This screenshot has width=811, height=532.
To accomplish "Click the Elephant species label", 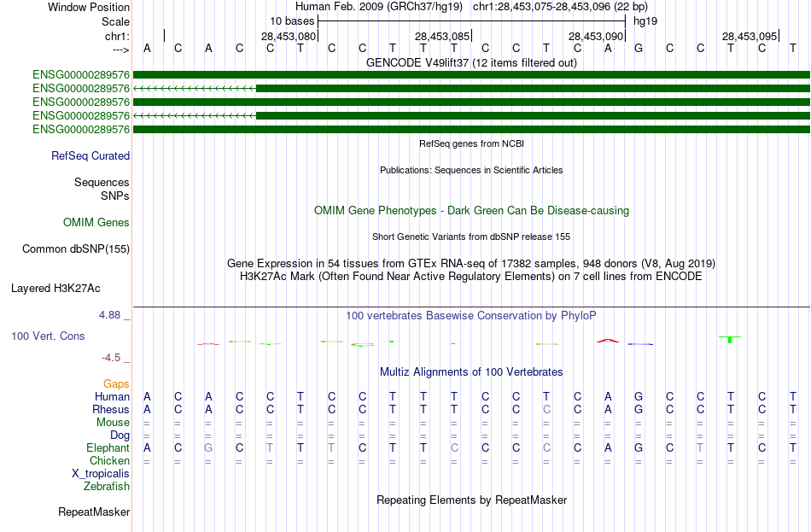I will 108,448.
